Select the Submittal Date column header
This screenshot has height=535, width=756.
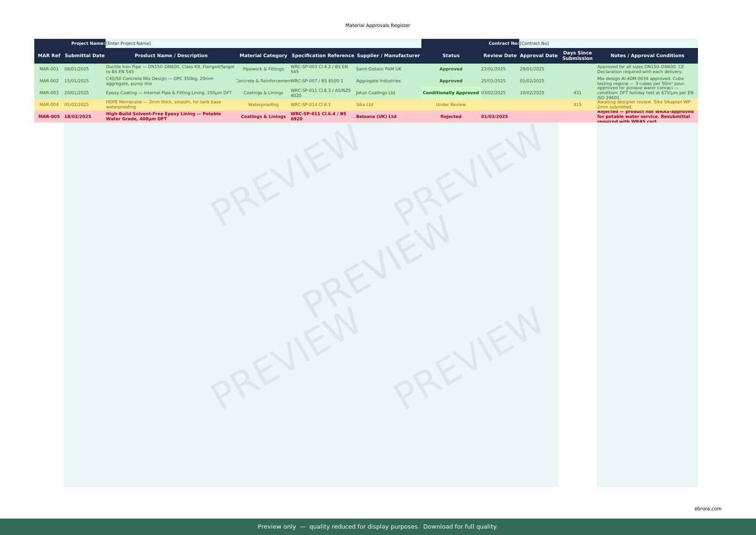coord(85,56)
